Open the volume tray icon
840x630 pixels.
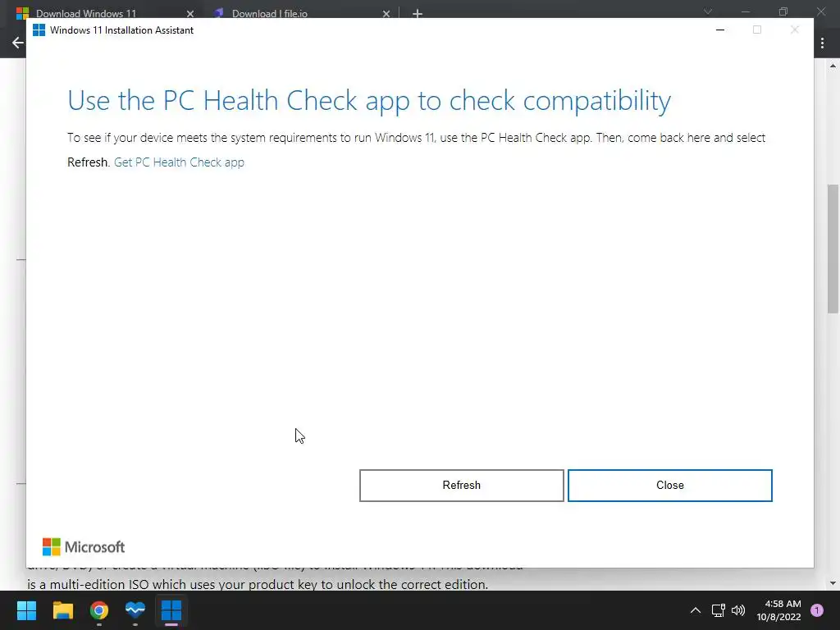(738, 610)
